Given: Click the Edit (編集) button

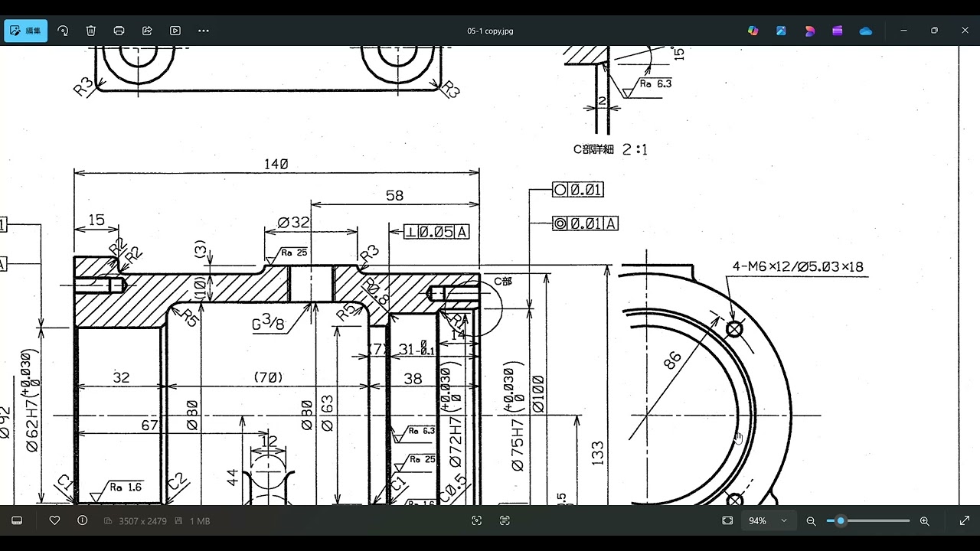Looking at the screenshot, I should [26, 31].
